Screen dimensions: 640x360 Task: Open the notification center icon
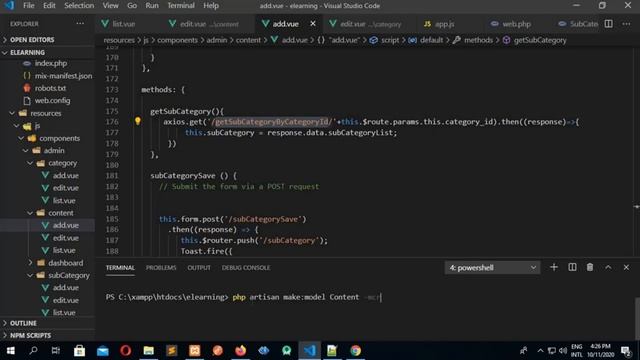(x=626, y=351)
